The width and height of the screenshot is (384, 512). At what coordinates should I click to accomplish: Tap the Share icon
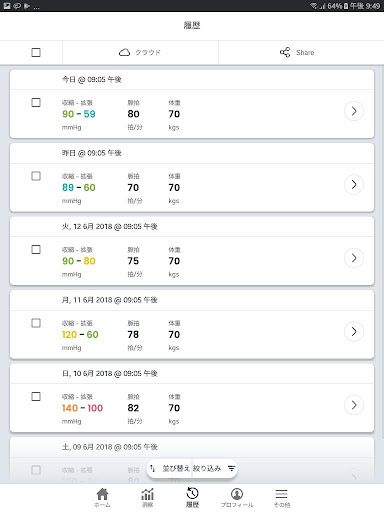click(285, 52)
